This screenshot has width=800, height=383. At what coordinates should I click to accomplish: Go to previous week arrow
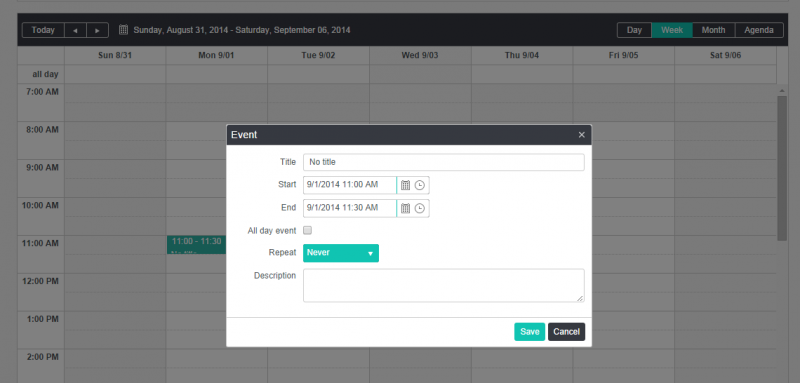click(75, 30)
